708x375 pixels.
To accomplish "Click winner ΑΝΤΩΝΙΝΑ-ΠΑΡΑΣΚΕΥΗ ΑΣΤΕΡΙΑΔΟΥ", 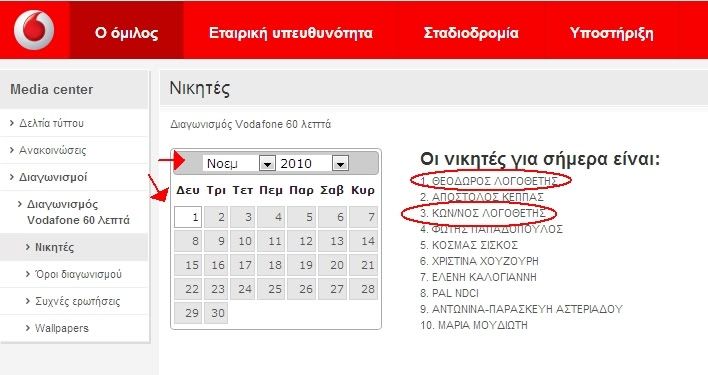I will (527, 309).
